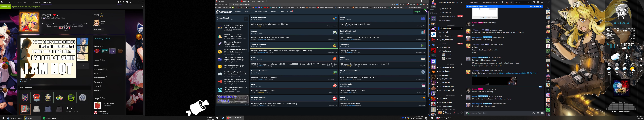Viewport: 644px width, 120px height.
Task: Open the Discord help icon
Action: point(538,2)
